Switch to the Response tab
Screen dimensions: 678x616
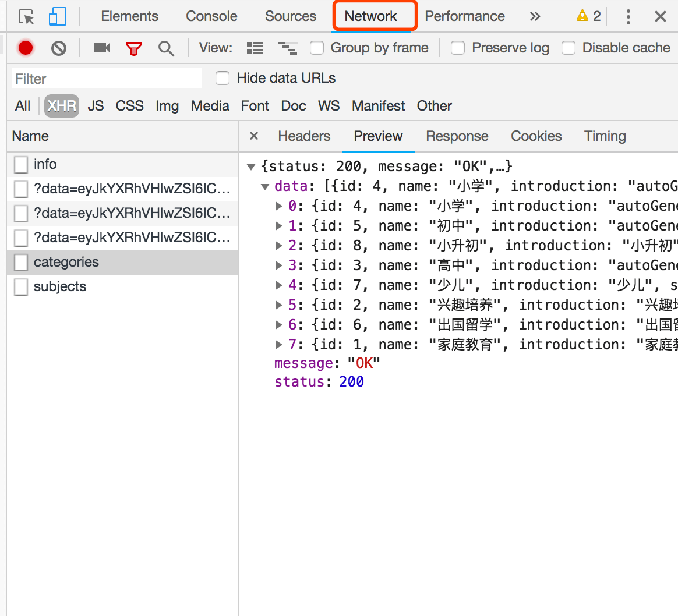457,136
